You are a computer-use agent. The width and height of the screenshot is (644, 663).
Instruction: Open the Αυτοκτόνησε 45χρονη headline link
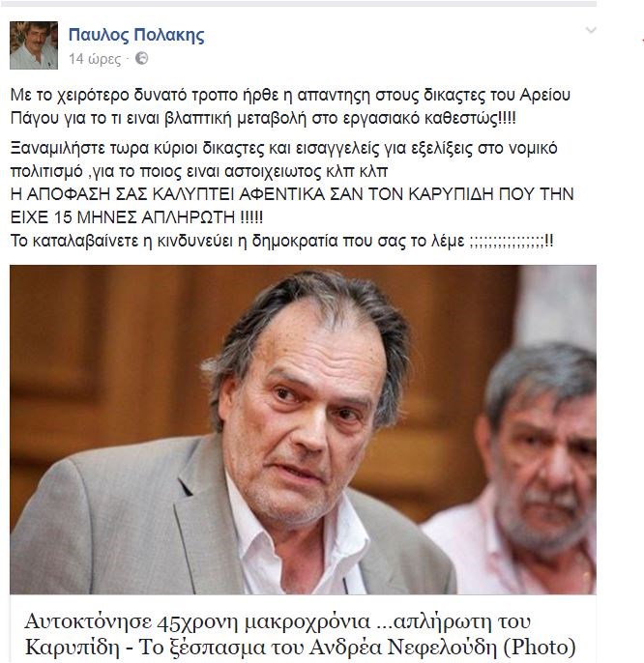(x=300, y=634)
